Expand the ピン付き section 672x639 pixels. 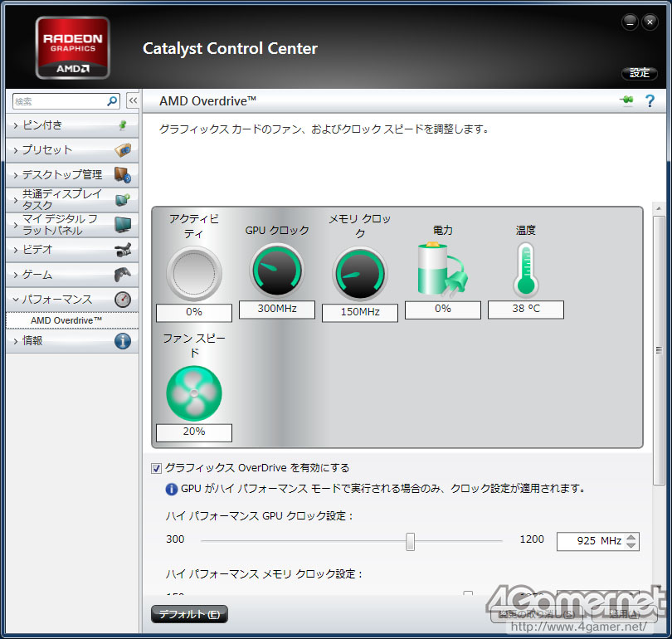pos(72,125)
